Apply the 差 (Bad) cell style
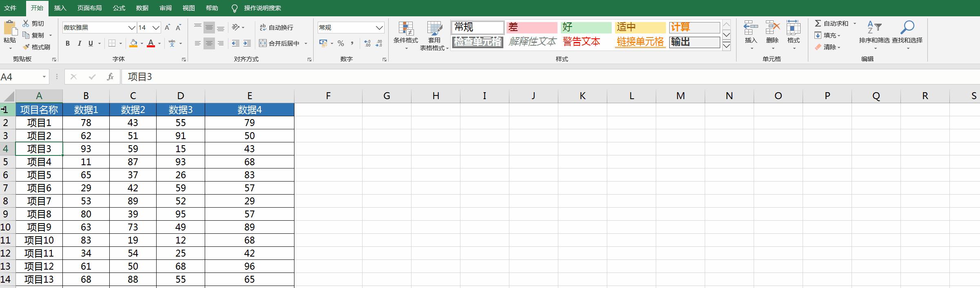980x288 pixels. click(x=532, y=27)
